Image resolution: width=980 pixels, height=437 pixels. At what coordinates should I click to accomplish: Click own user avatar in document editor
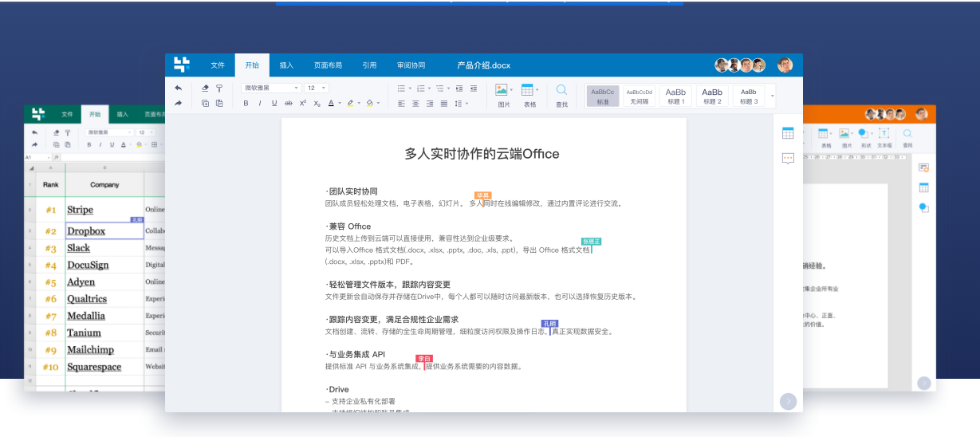tap(785, 65)
